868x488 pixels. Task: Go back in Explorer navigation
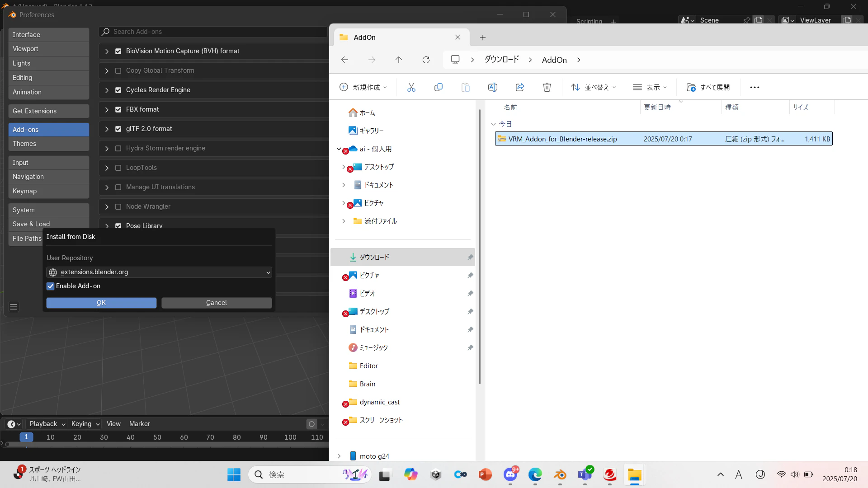(x=344, y=60)
